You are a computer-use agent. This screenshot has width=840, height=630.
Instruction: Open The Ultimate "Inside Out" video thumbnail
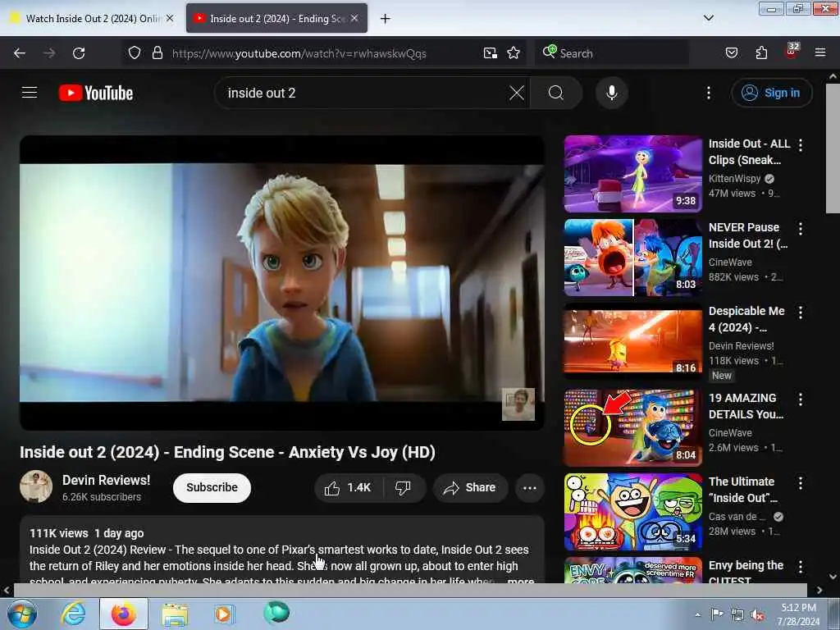pyautogui.click(x=632, y=512)
